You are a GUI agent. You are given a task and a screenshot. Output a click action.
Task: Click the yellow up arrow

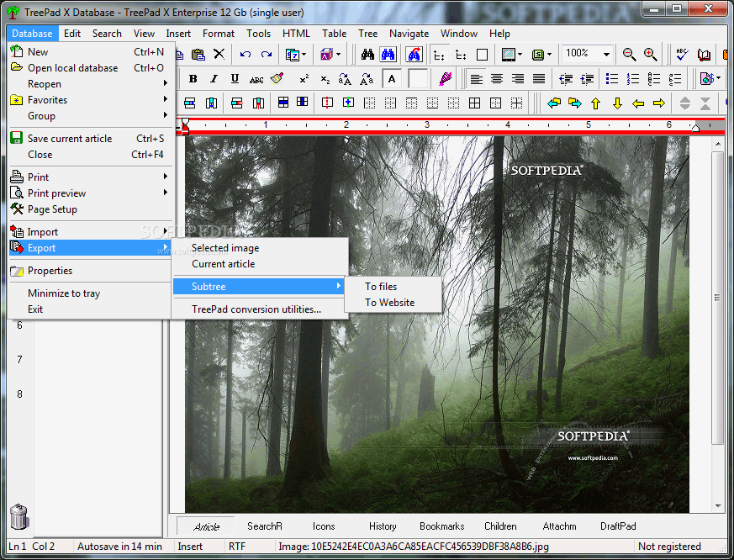595,103
